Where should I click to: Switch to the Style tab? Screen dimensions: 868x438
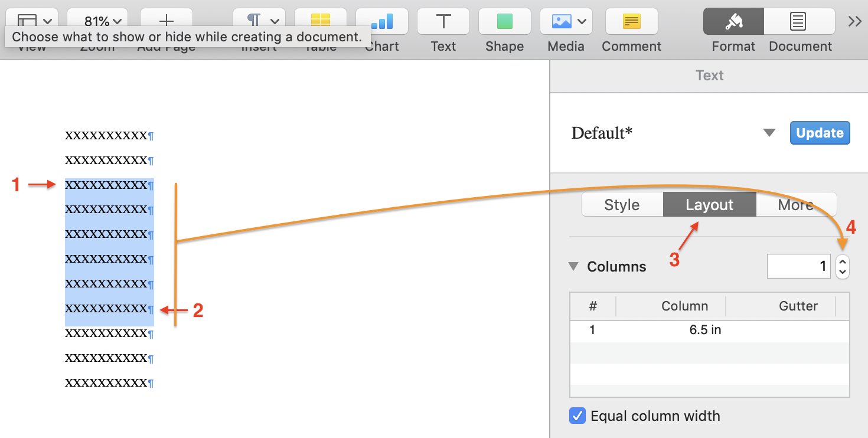point(622,205)
